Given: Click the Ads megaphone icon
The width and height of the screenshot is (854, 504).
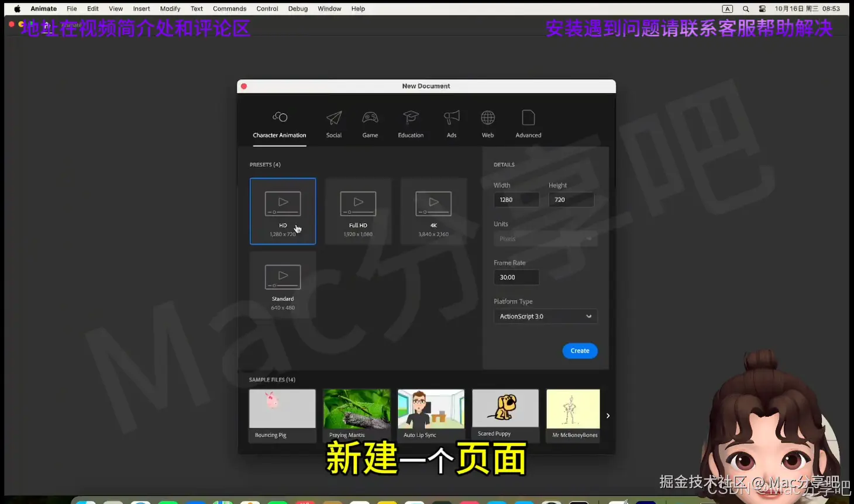Looking at the screenshot, I should pos(451,117).
